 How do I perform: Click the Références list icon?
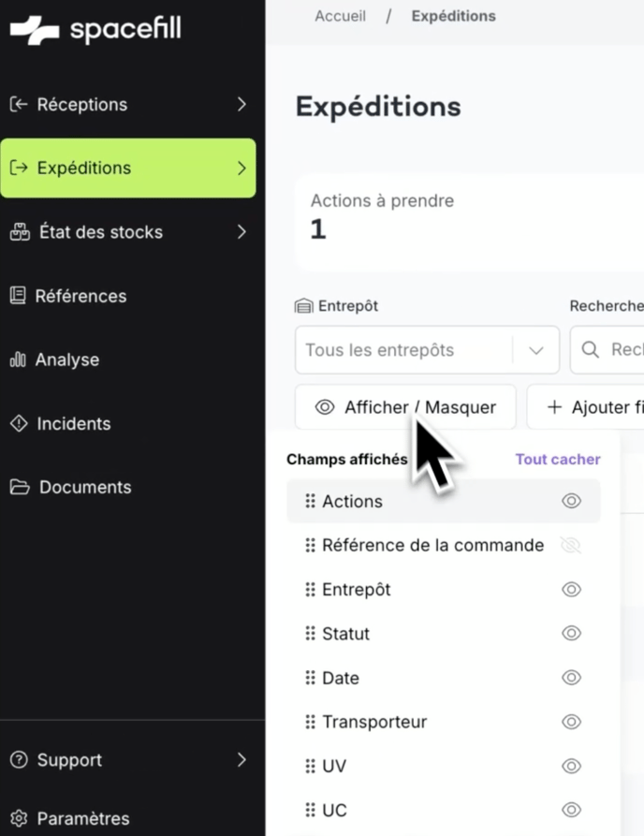tap(18, 296)
